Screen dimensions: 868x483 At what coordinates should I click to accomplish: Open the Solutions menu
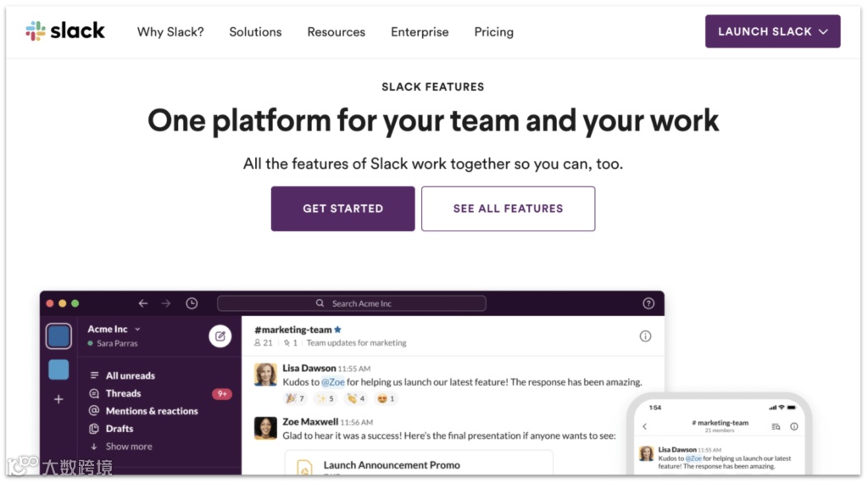(255, 32)
